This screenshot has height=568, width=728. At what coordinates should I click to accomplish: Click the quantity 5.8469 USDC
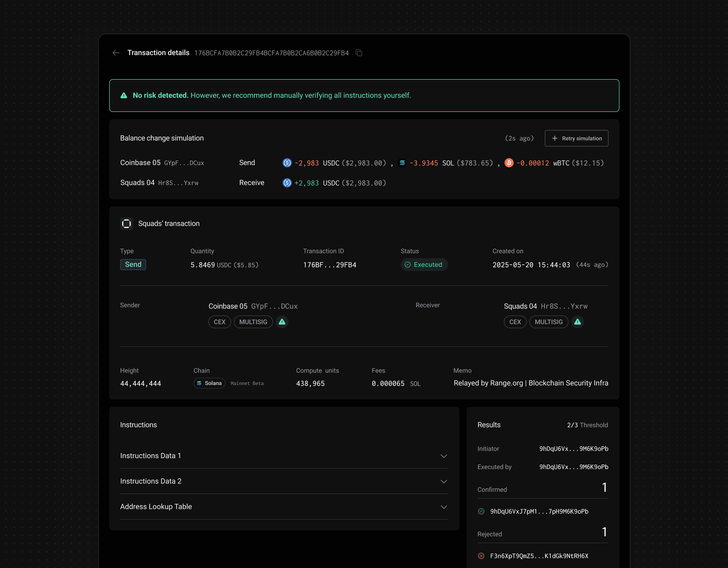(x=224, y=265)
